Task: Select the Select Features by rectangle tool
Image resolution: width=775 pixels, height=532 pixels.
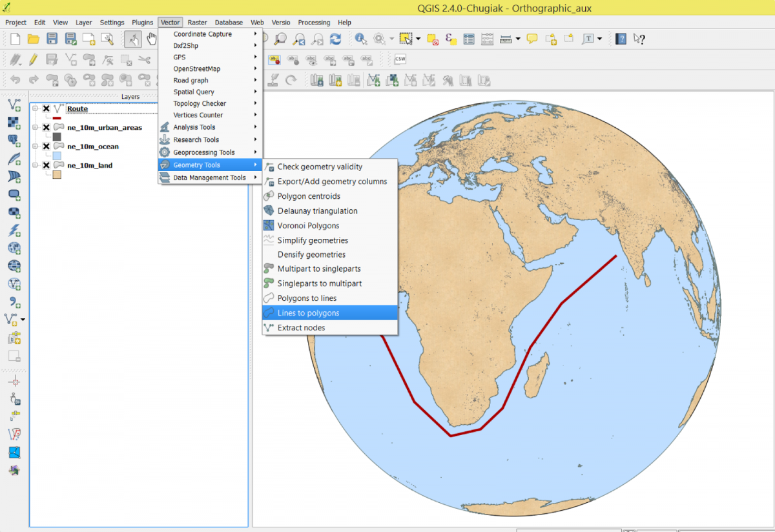Action: [x=406, y=39]
